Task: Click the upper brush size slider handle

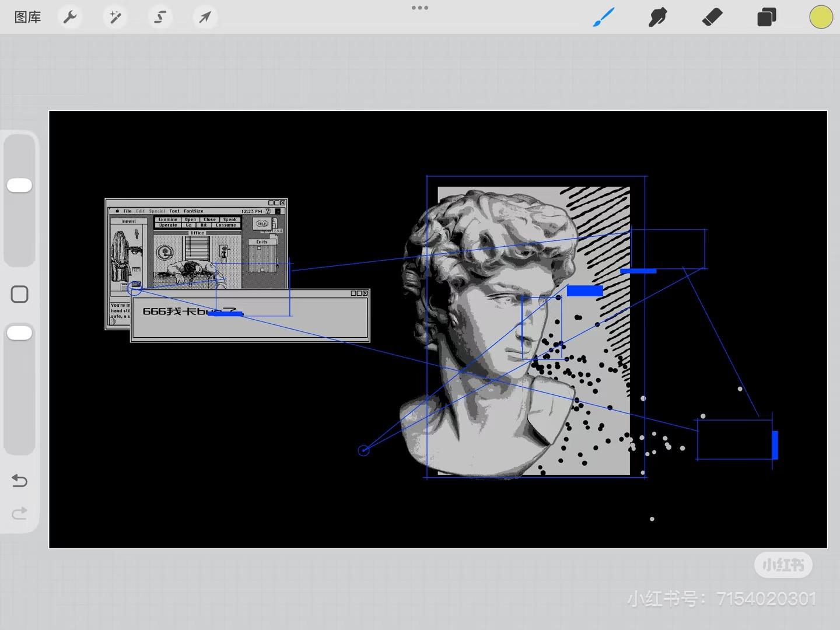Action: point(19,185)
